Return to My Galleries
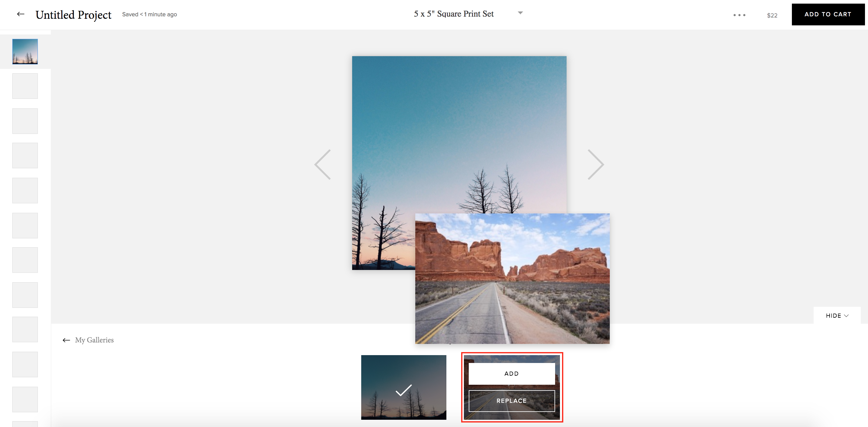Image resolution: width=868 pixels, height=427 pixels. (94, 340)
